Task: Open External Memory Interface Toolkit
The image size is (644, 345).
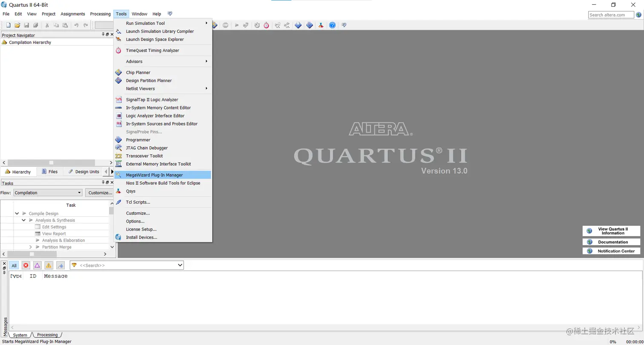Action: [162, 164]
